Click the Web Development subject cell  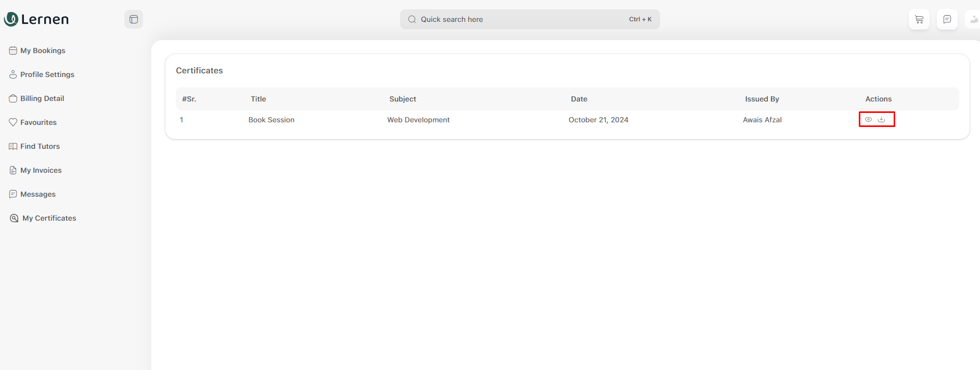(418, 120)
